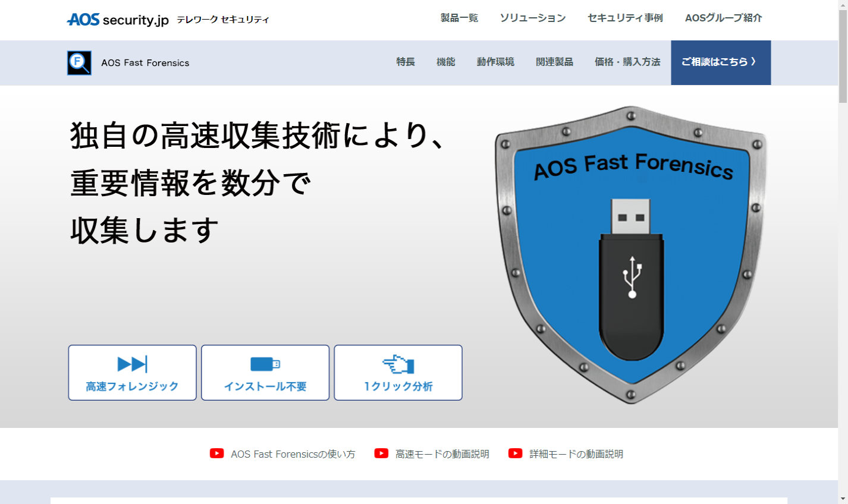
Task: Open the 高速モードの動画説明 video link
Action: (x=442, y=454)
